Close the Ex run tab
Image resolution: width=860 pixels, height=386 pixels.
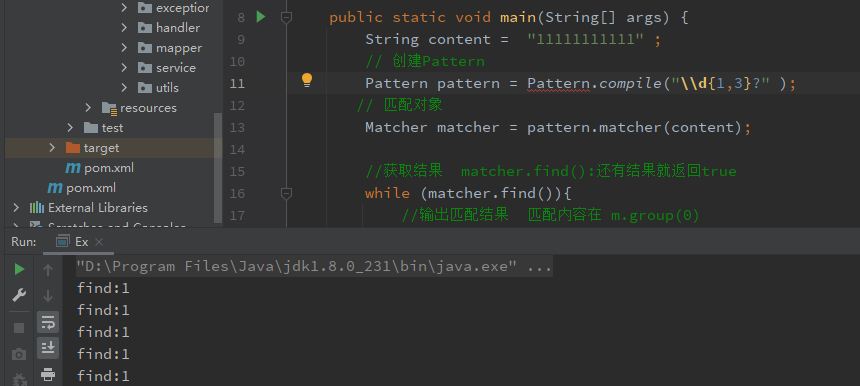pos(99,242)
